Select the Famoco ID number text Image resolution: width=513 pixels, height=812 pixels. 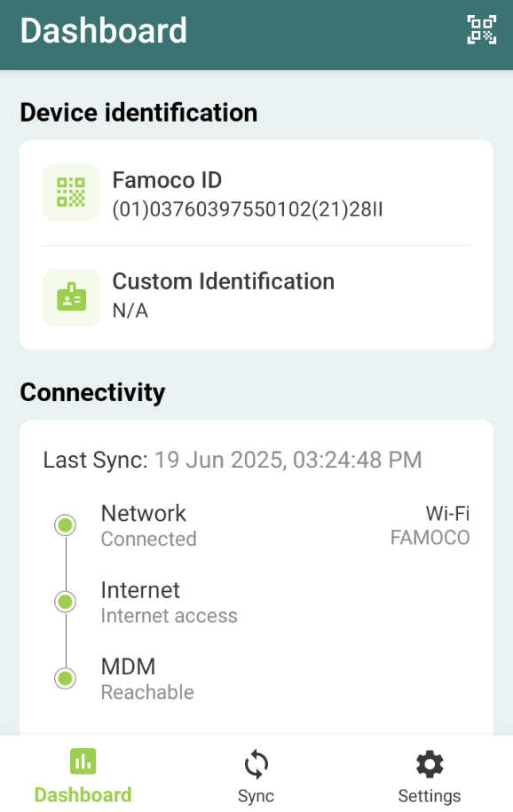pos(248,209)
